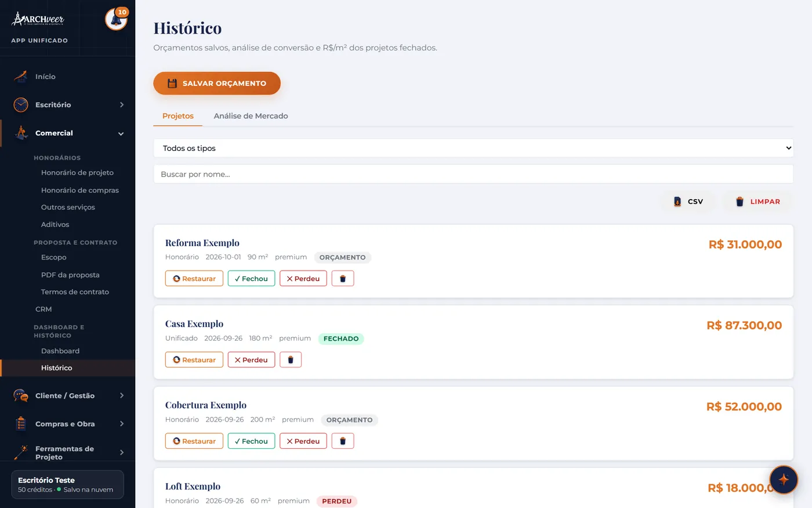The height and width of the screenshot is (508, 812).
Task: Restore the Cobertura Exemplo budget
Action: (194, 441)
